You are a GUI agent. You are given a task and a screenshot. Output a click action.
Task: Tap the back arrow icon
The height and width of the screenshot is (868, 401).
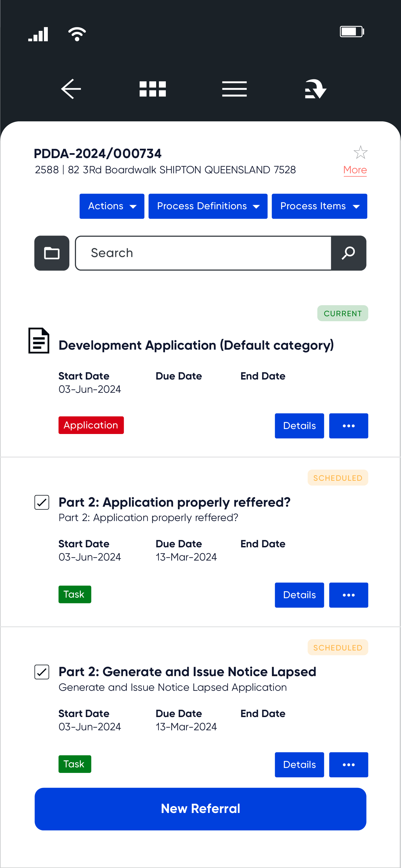pos(71,89)
